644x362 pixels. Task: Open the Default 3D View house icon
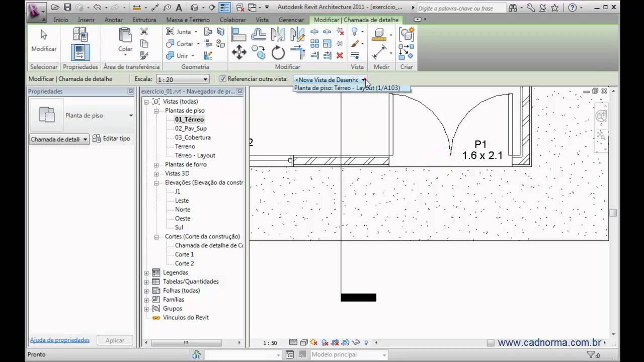195,8
